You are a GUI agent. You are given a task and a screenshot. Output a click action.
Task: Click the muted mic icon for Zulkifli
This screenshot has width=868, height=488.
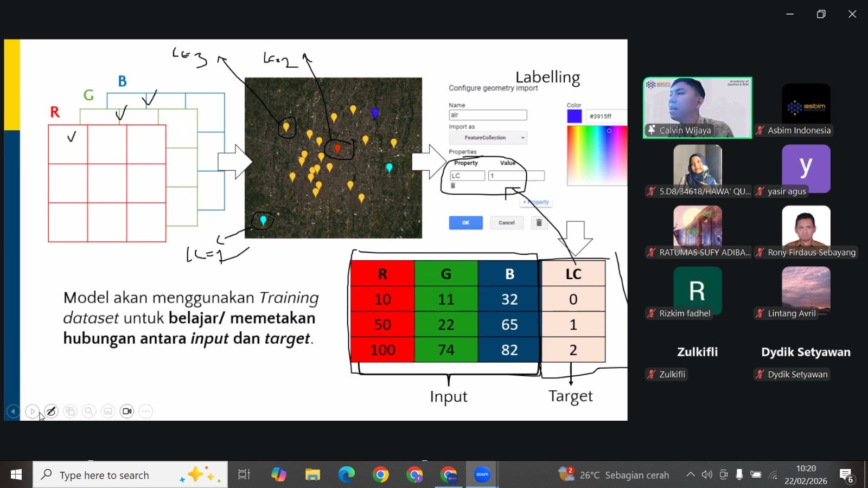tap(652, 374)
